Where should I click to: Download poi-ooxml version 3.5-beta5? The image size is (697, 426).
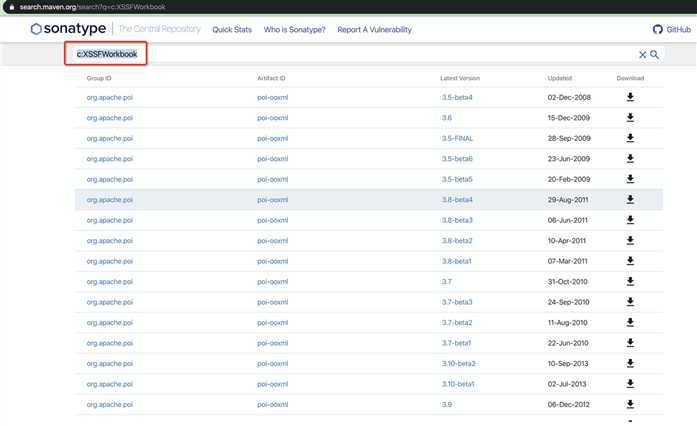pyautogui.click(x=630, y=179)
